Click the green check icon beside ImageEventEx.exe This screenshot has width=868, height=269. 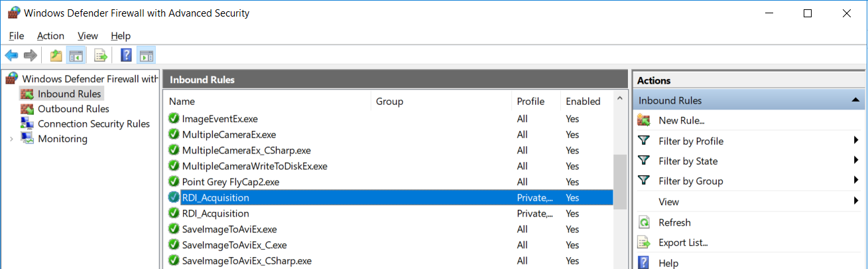click(x=174, y=118)
